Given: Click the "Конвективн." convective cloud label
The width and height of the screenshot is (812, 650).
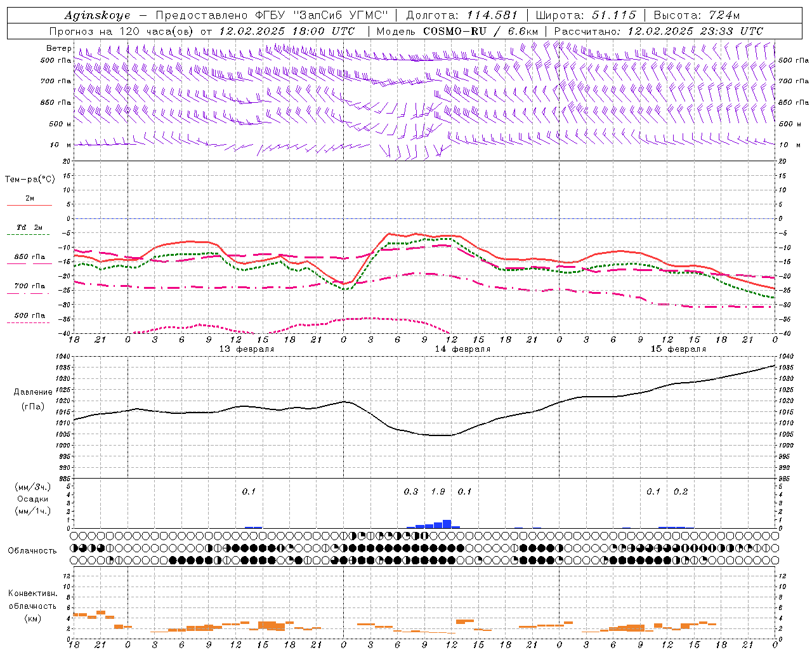Looking at the screenshot, I should pyautogui.click(x=32, y=594).
